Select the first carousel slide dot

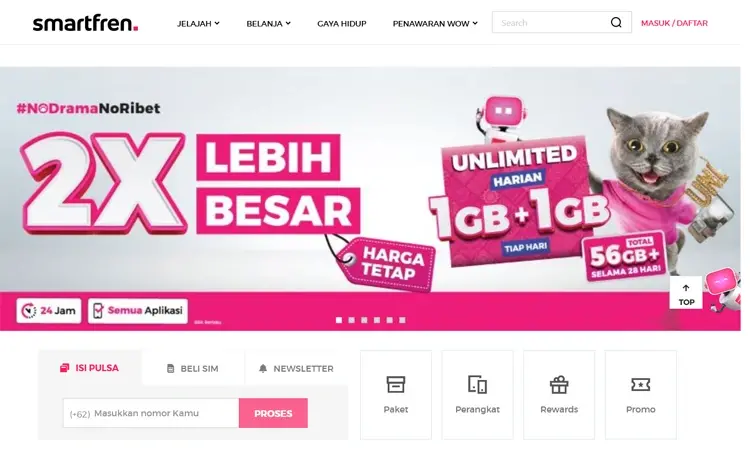[339, 320]
